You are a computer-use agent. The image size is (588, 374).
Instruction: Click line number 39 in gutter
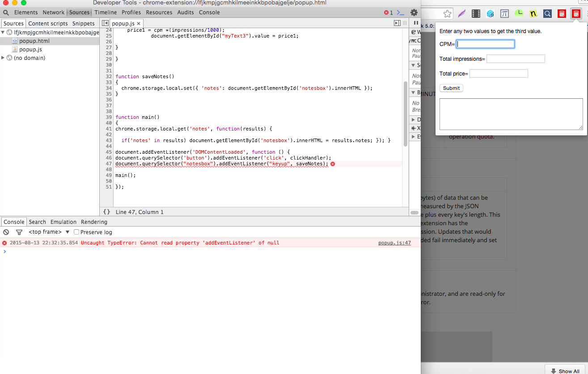coord(109,117)
